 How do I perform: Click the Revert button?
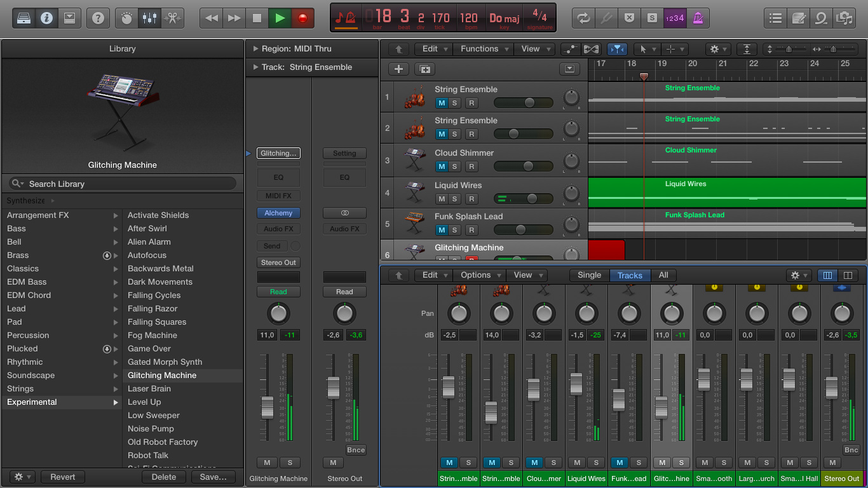tap(63, 477)
